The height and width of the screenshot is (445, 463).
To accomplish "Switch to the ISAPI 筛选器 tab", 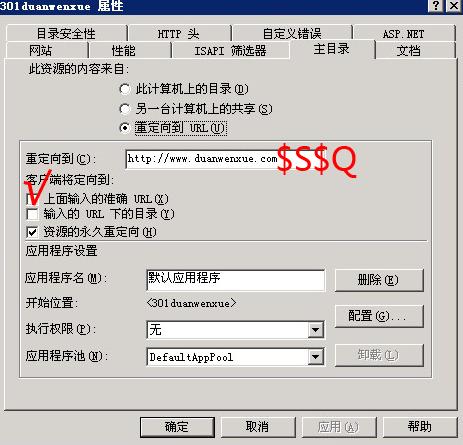I will [x=230, y=51].
